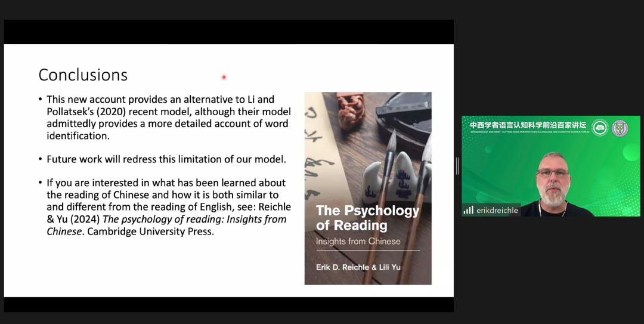Click 'admittedly provides a more detailed' text line

pyautogui.click(x=167, y=124)
